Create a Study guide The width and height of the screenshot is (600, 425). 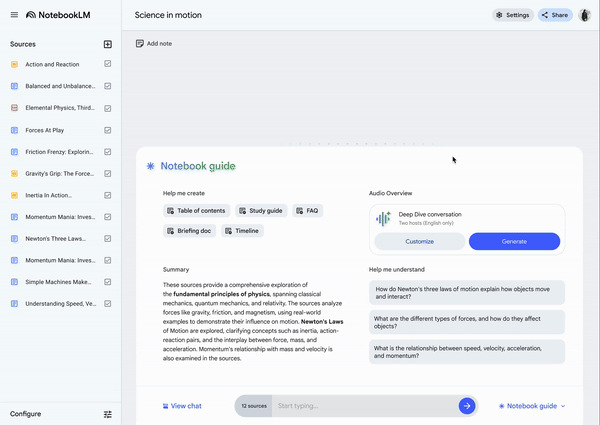(261, 211)
